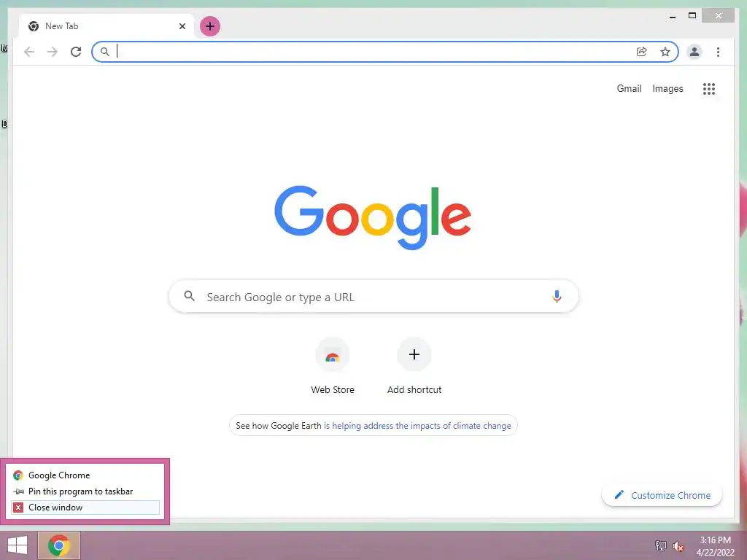This screenshot has width=747, height=560.
Task: Focus the Search Google or type a URL box
Action: (x=373, y=297)
